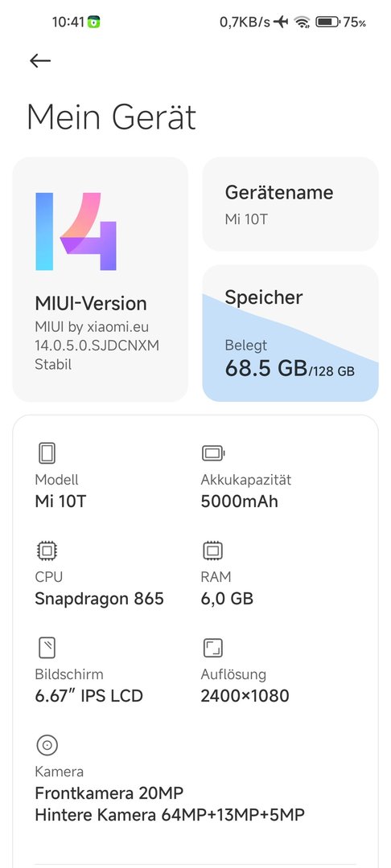391x868 pixels.
Task: Tap the 68.5 GB storage usage indicator
Action: click(x=290, y=369)
